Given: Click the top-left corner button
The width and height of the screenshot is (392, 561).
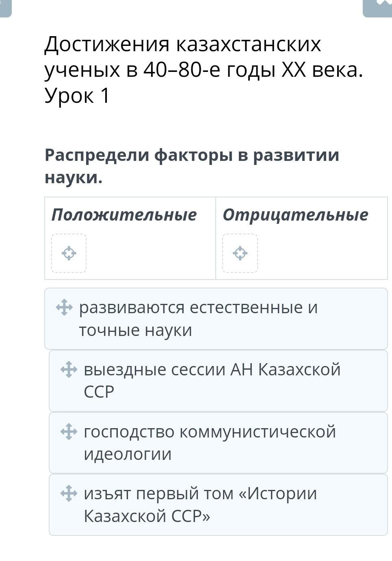Looking at the screenshot, I should (5, 7).
